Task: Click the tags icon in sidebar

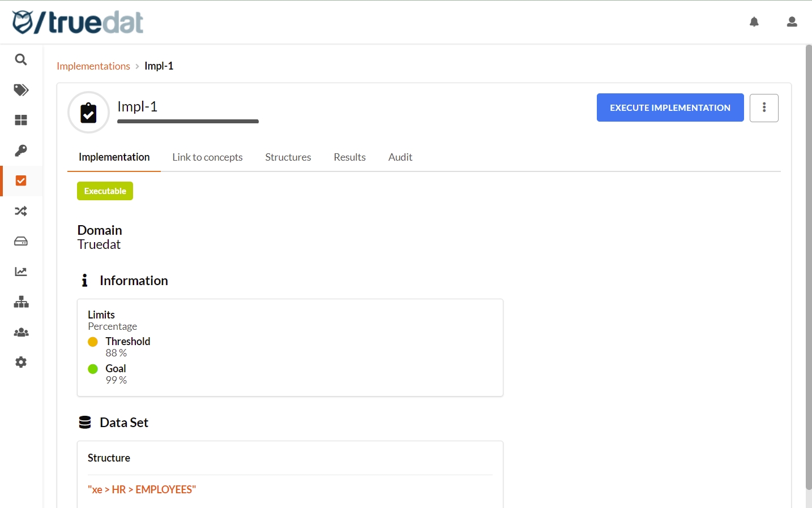Action: [21, 90]
